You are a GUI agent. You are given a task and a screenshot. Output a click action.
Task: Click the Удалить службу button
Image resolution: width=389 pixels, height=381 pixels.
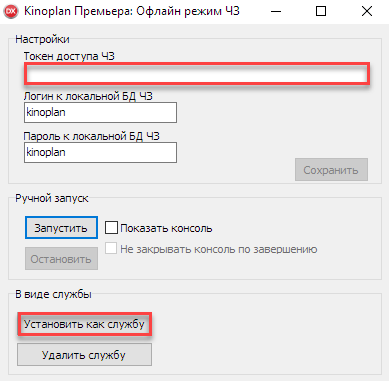pyautogui.click(x=84, y=355)
